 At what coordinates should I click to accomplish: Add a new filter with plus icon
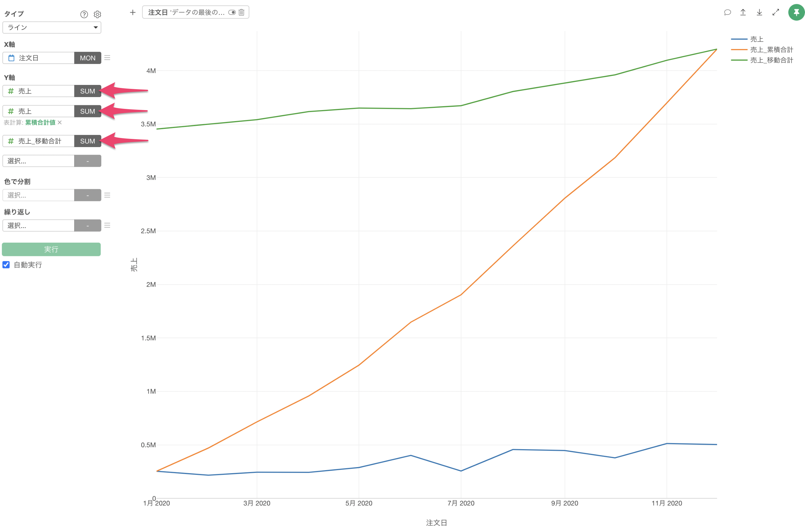133,12
